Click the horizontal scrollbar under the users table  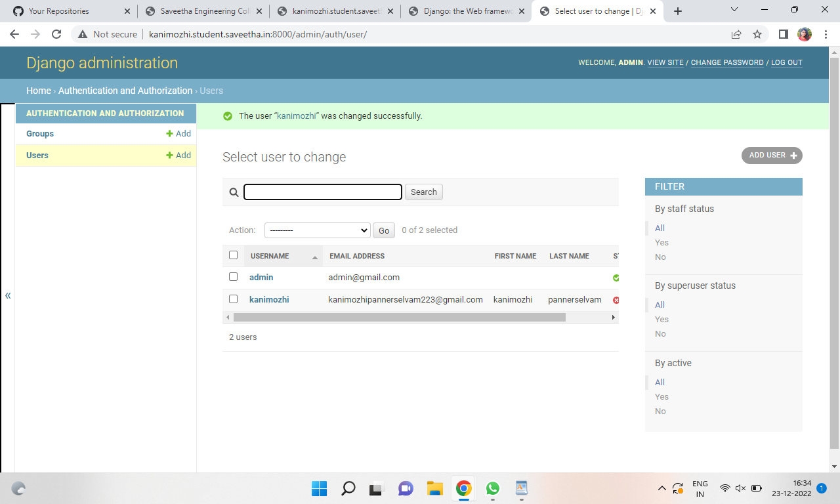click(x=399, y=317)
